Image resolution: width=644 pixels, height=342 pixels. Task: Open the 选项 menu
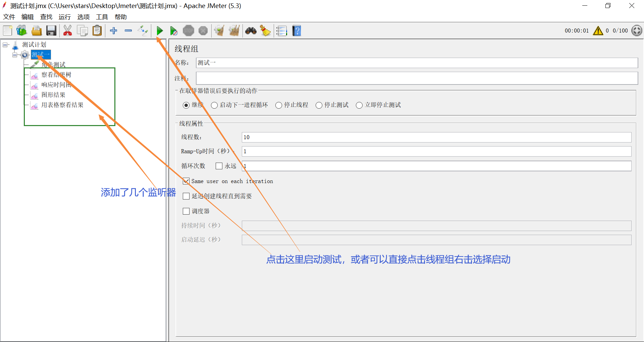pyautogui.click(x=83, y=17)
